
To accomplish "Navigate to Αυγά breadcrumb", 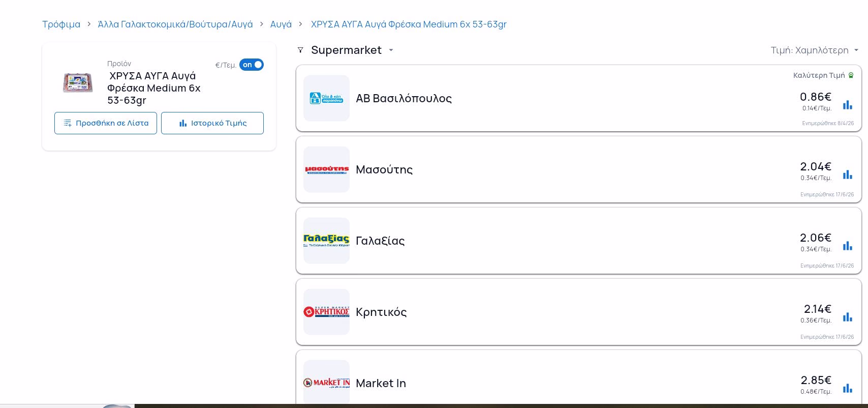I will (281, 24).
